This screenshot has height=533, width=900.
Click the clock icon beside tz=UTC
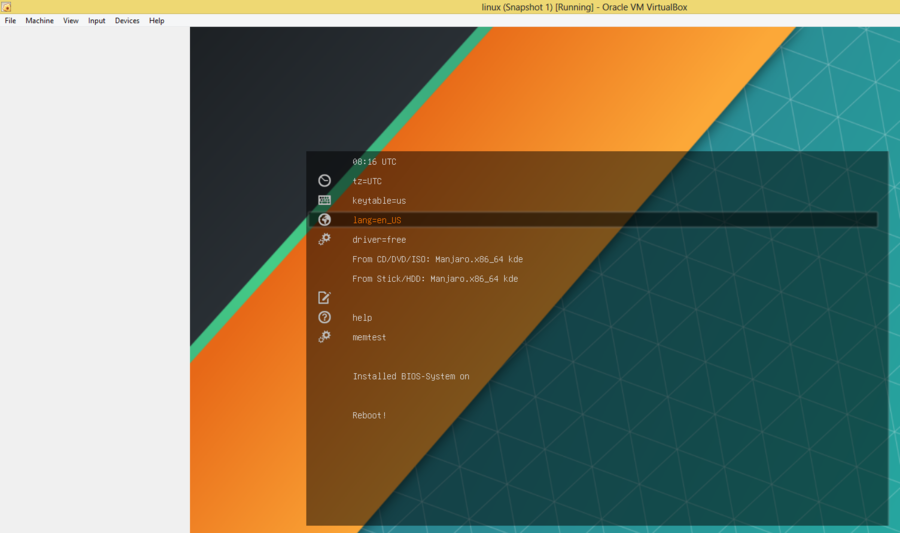coord(324,181)
